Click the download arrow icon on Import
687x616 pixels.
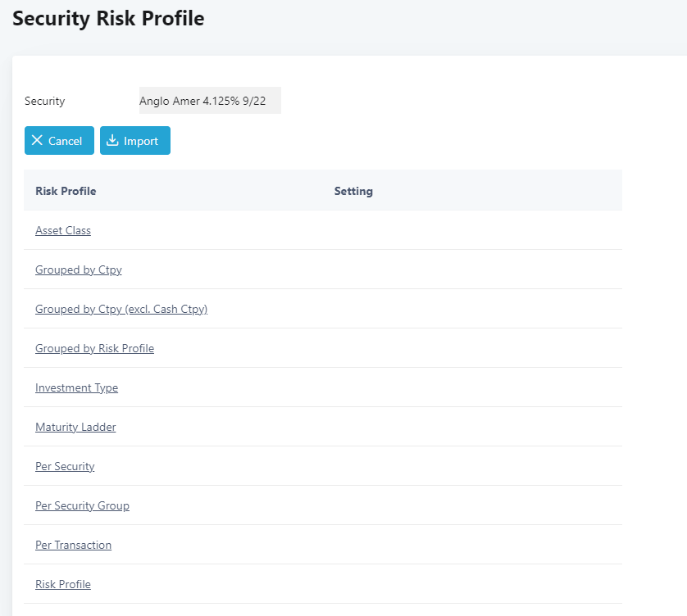click(113, 141)
